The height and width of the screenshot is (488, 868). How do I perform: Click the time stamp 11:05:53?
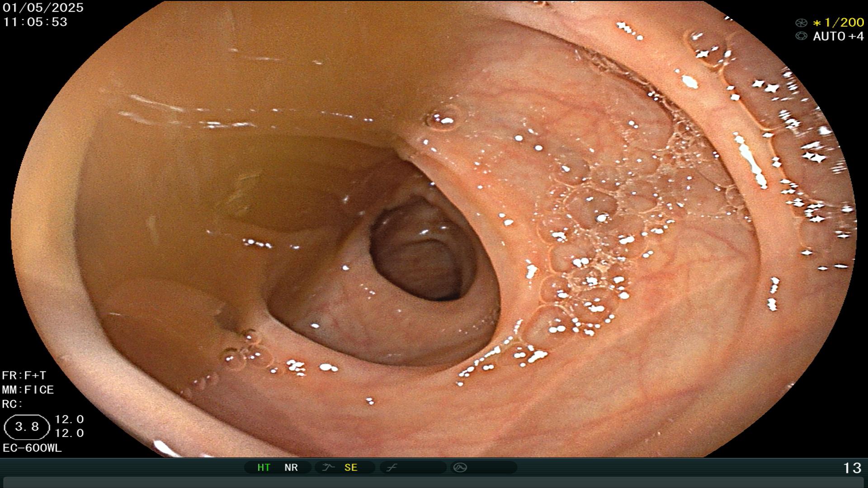[x=35, y=22]
